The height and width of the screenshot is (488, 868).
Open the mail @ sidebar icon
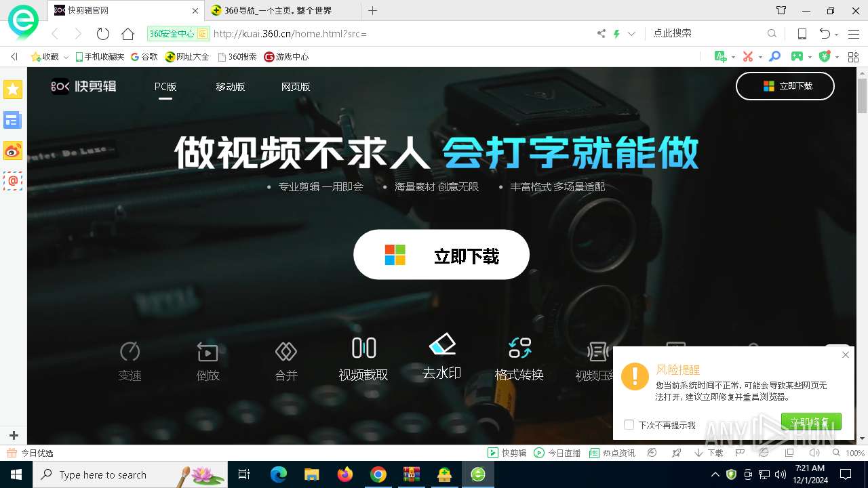click(x=13, y=181)
